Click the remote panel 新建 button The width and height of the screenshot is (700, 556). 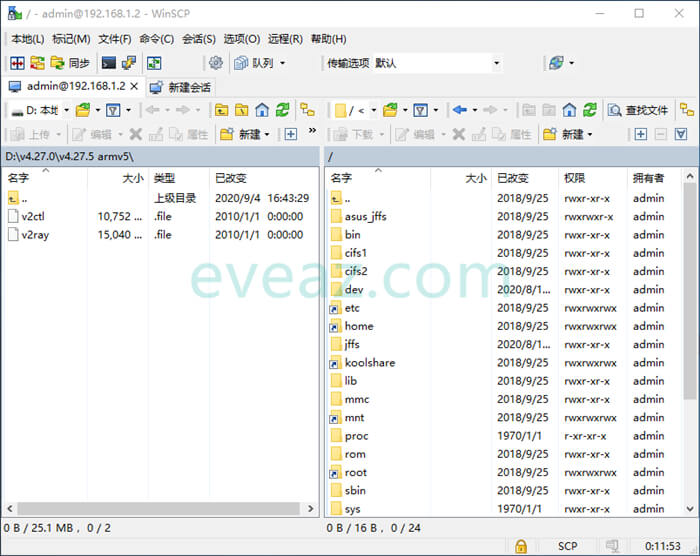point(567,134)
